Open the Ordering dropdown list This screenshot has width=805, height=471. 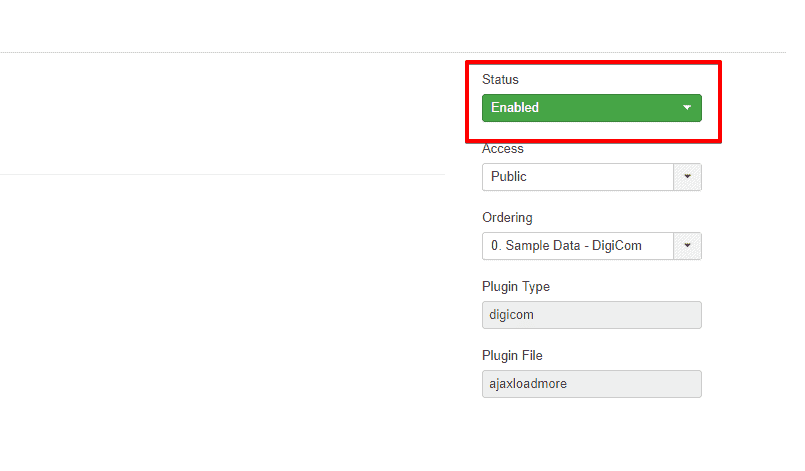(x=579, y=246)
